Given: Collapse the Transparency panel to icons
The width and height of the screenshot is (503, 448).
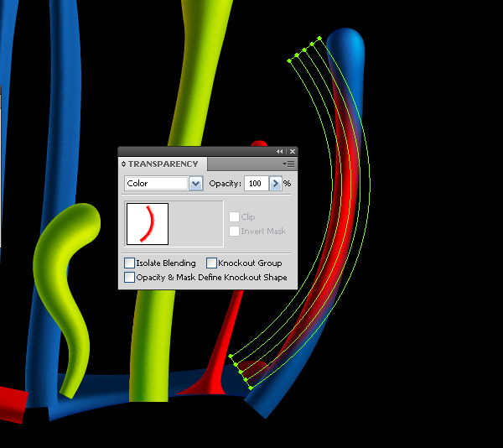Looking at the screenshot, I should 280,152.
